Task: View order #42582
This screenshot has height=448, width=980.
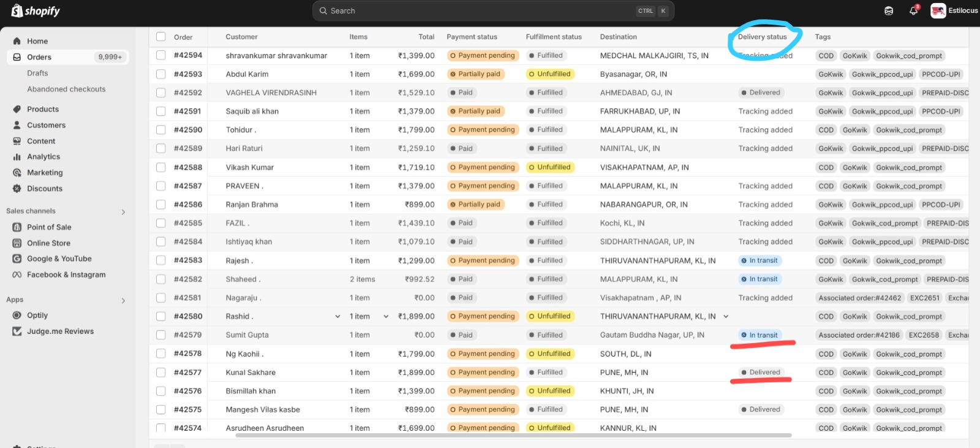Action: (x=188, y=279)
